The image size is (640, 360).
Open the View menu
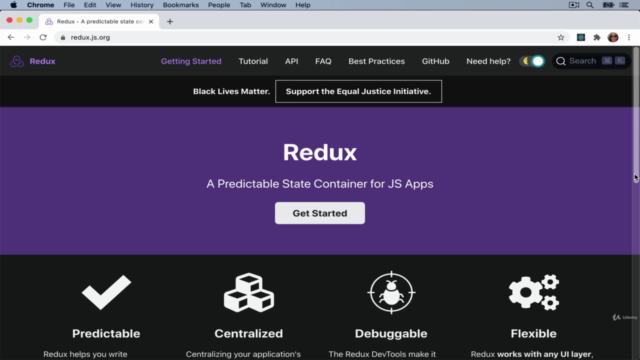113,5
